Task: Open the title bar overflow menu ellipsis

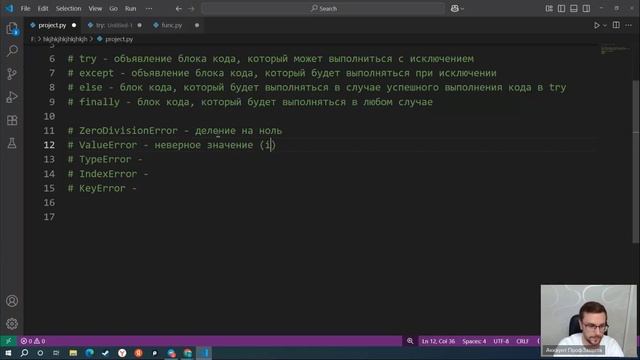Action: [149, 9]
